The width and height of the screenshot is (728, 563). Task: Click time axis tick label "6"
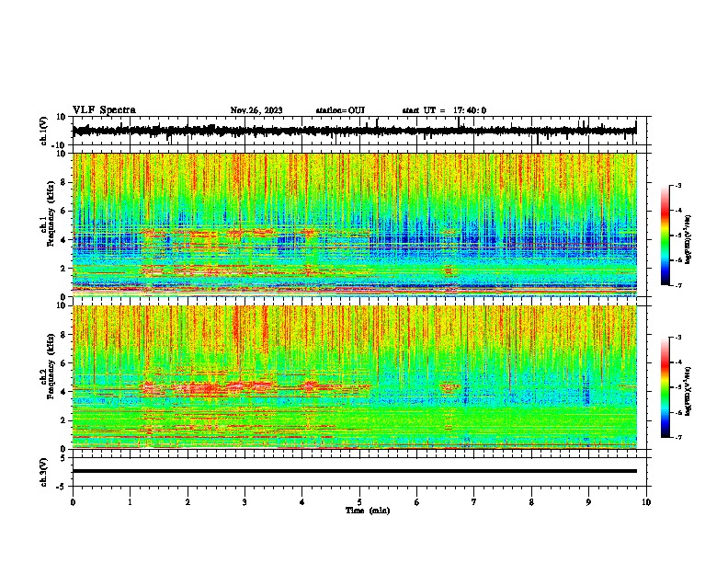point(417,502)
